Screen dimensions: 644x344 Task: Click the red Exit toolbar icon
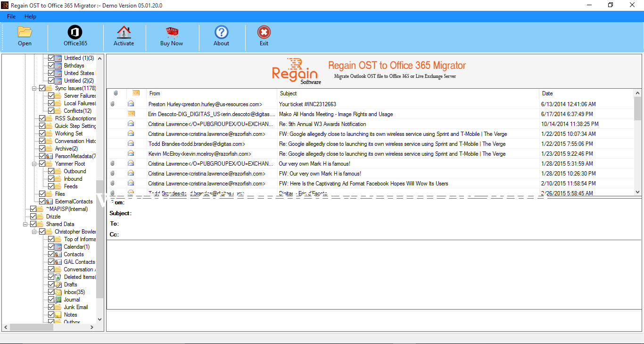point(264,32)
